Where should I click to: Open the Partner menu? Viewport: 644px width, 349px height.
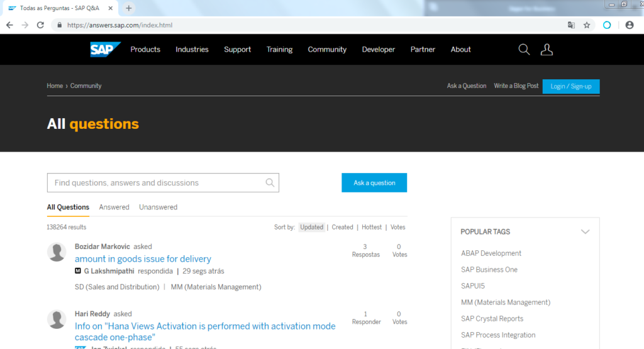coord(423,49)
